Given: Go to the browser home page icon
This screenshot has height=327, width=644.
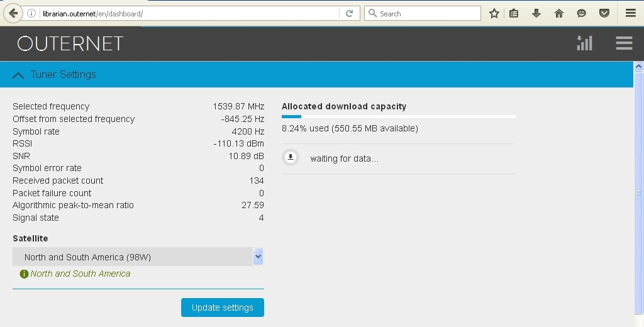Looking at the screenshot, I should click(558, 13).
